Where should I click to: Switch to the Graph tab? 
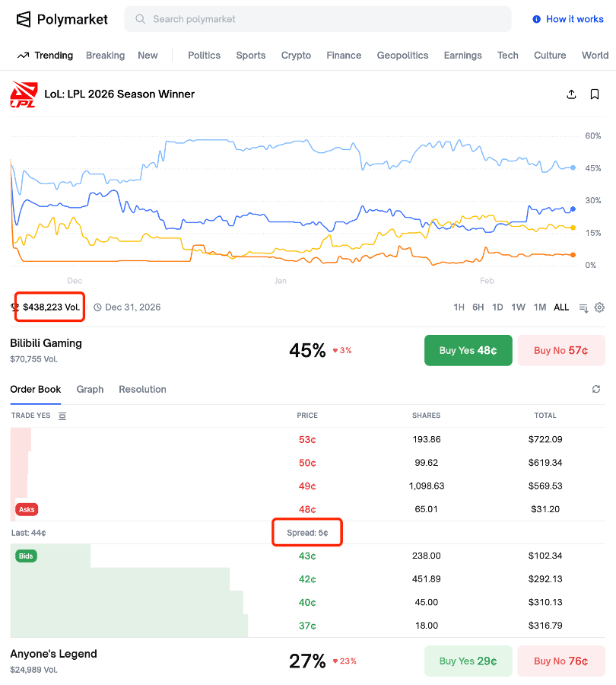tap(90, 389)
